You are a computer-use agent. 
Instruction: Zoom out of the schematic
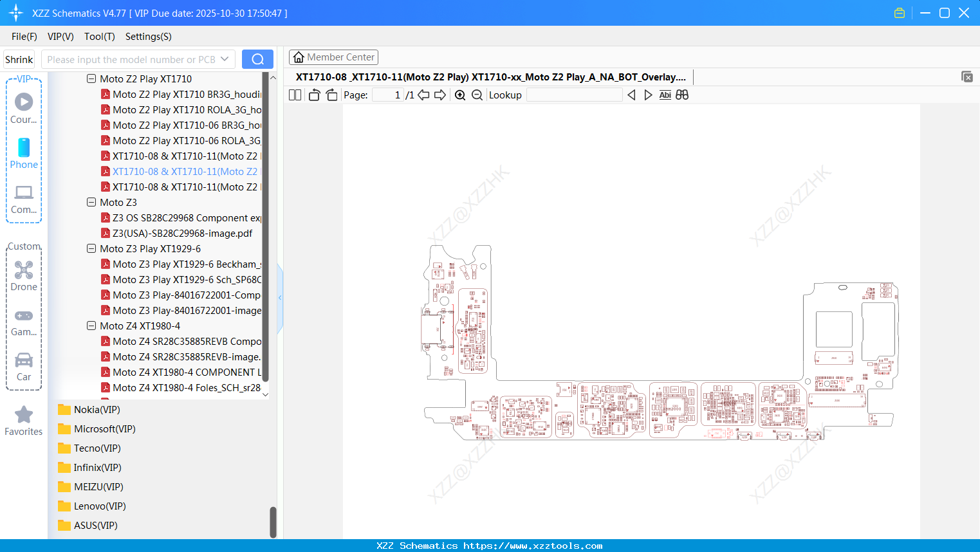(477, 95)
